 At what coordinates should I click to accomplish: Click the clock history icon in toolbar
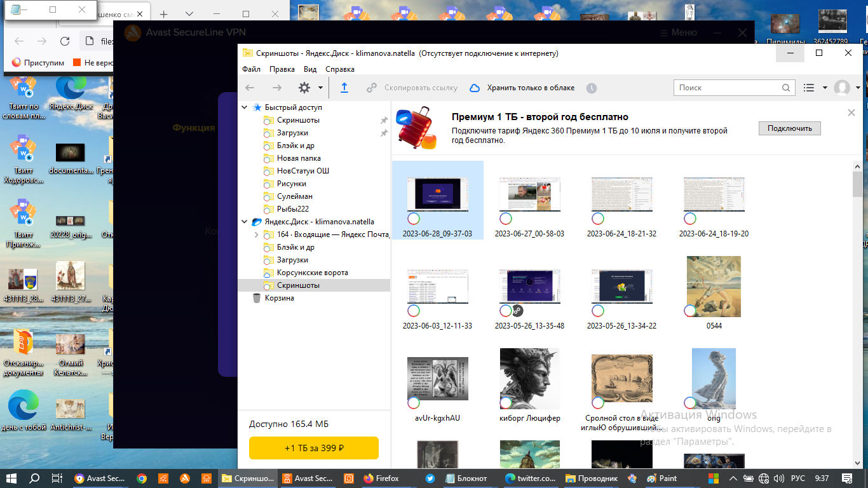[592, 88]
